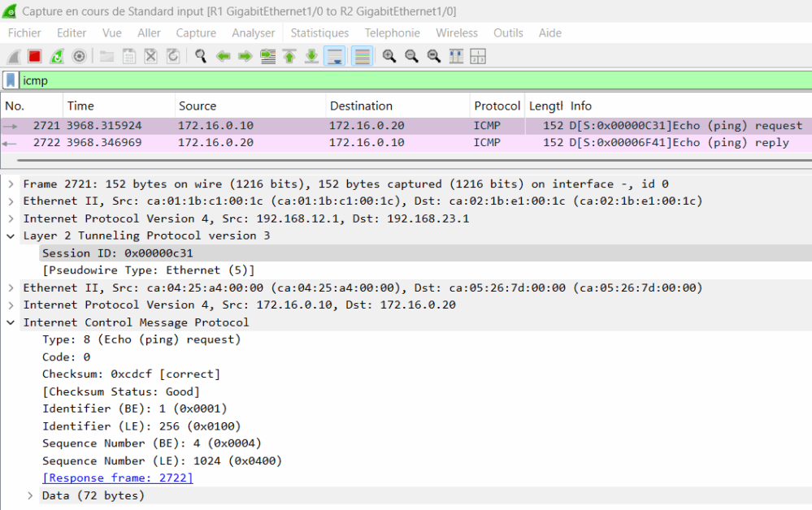Select Identifier (LE): 256 line

141,426
